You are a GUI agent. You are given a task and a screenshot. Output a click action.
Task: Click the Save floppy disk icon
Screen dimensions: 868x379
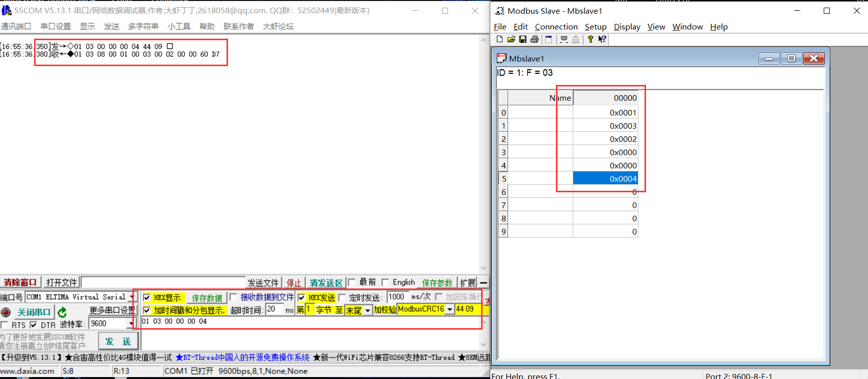523,39
